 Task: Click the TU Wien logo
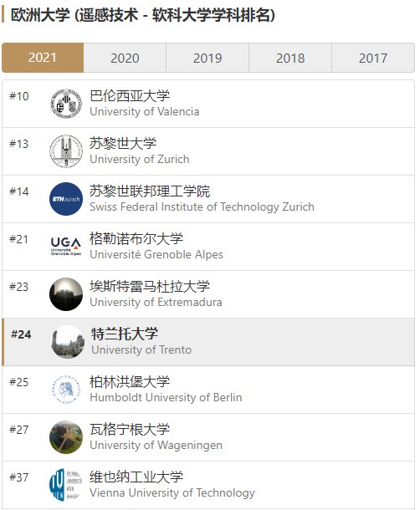pyautogui.click(x=66, y=485)
